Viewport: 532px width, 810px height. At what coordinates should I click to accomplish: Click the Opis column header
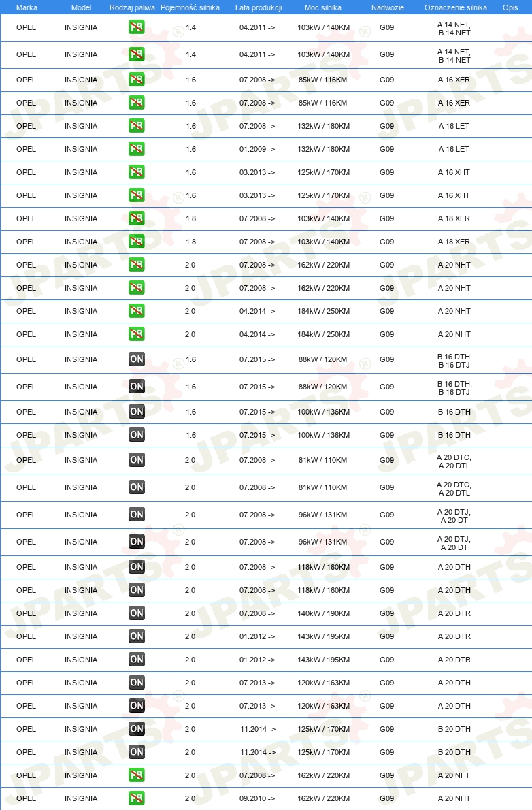[x=510, y=7]
